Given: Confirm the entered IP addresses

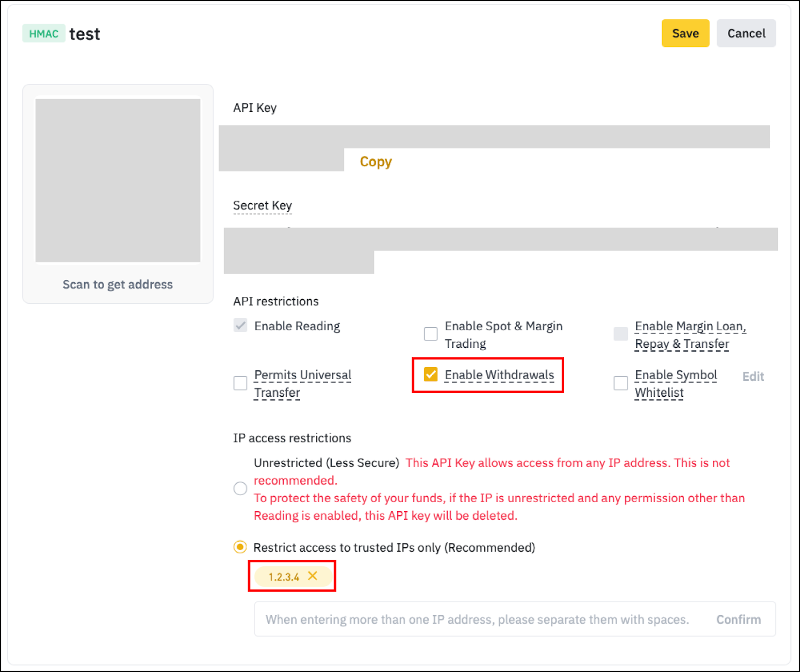Looking at the screenshot, I should click(x=738, y=620).
